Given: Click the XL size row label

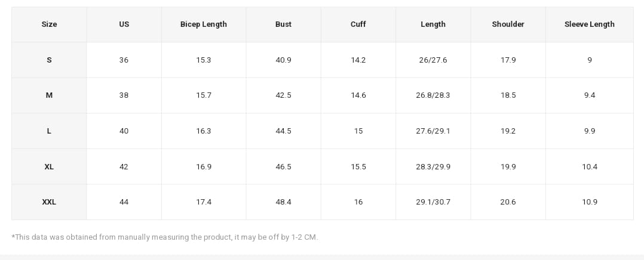Looking at the screenshot, I should 49,167.
